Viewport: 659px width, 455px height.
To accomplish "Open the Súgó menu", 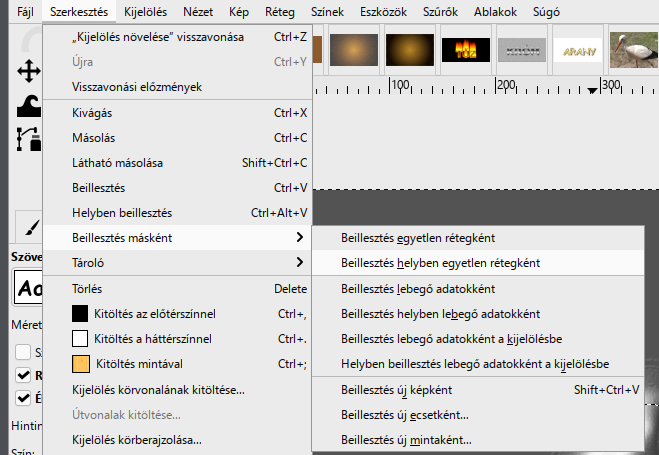I will pyautogui.click(x=546, y=12).
